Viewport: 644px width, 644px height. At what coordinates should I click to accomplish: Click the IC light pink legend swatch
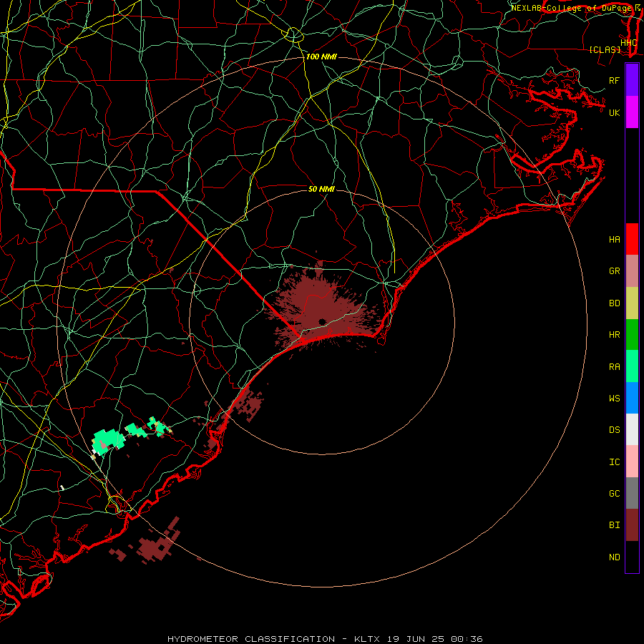(x=632, y=462)
